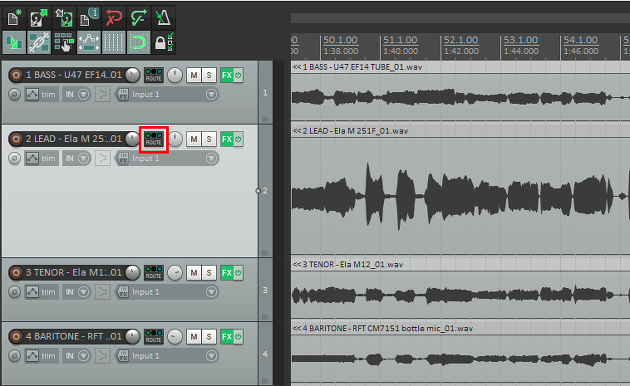This screenshot has height=386, width=630.
Task: Toggle the metronome icon
Action: click(163, 18)
